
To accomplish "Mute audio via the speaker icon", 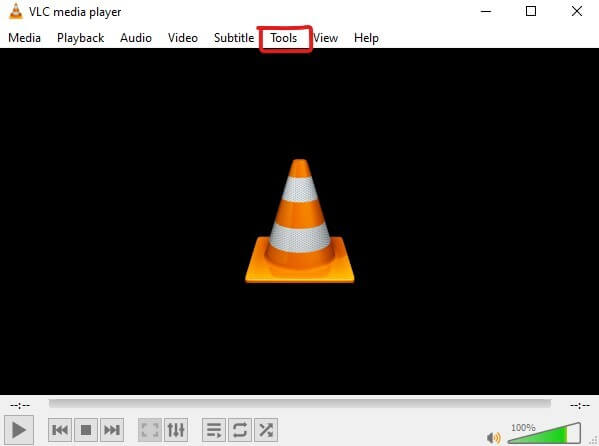I will (x=493, y=437).
